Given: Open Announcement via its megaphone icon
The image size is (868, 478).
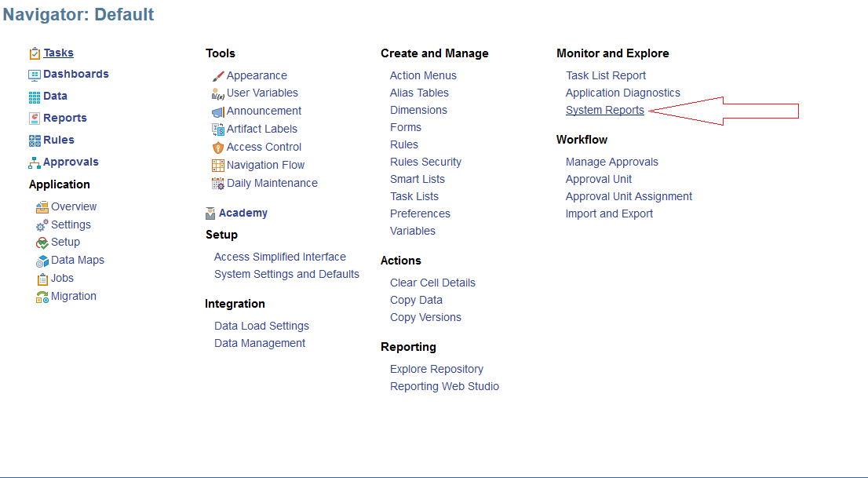Looking at the screenshot, I should coord(217,111).
